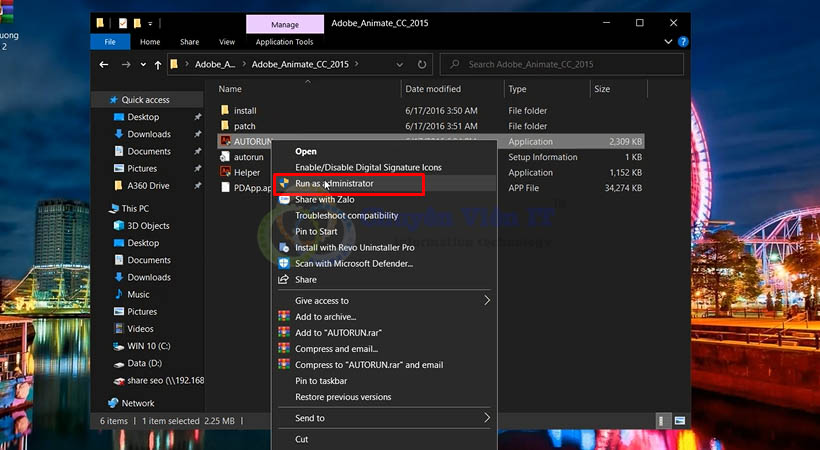This screenshot has width=820, height=450.
Task: Open the View ribbon tab
Action: 227,42
